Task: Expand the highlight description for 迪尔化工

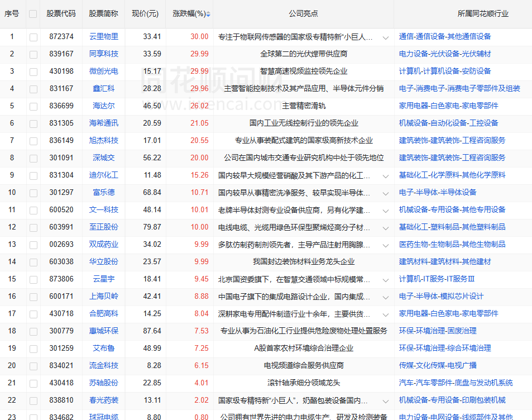Action: pyautogui.click(x=386, y=176)
